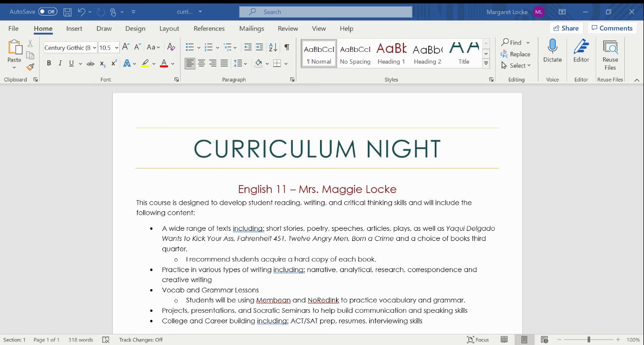644x345 pixels.
Task: Apply superscript formatting
Action: [114, 63]
